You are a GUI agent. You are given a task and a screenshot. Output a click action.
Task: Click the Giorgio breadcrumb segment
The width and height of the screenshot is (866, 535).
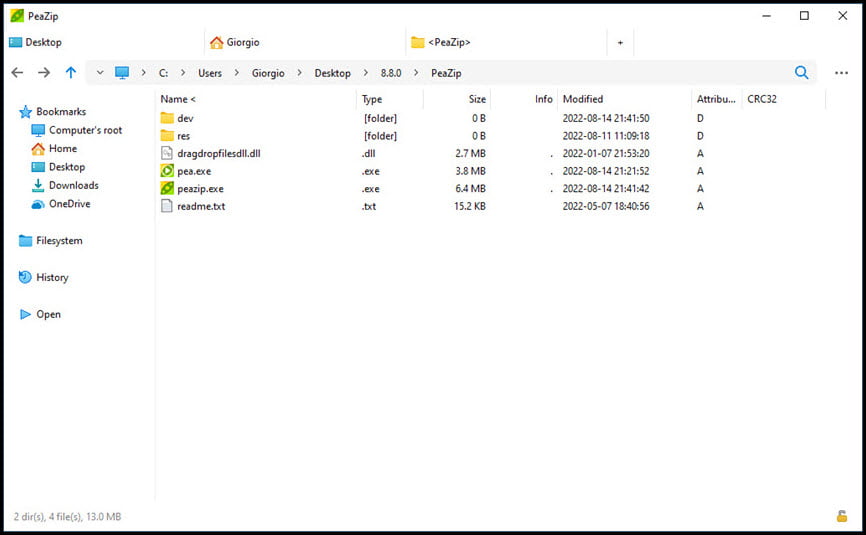(x=268, y=73)
